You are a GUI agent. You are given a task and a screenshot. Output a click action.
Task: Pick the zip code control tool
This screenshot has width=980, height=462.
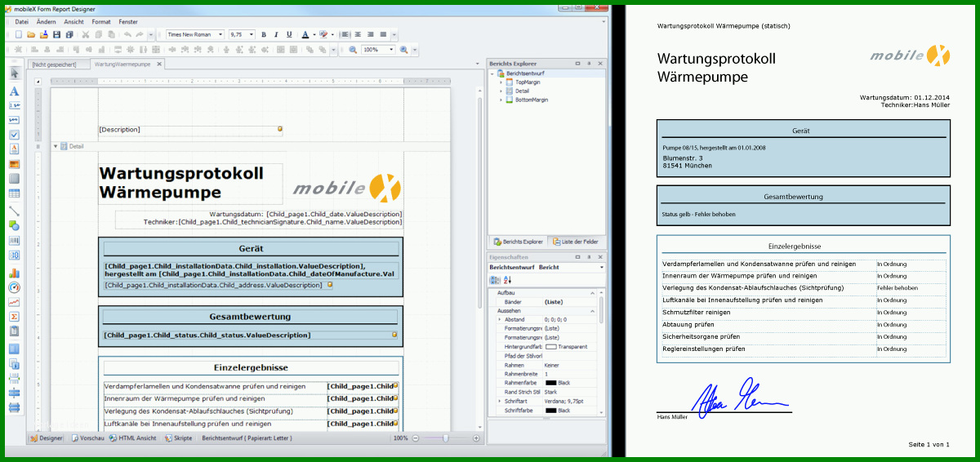coord(14,255)
